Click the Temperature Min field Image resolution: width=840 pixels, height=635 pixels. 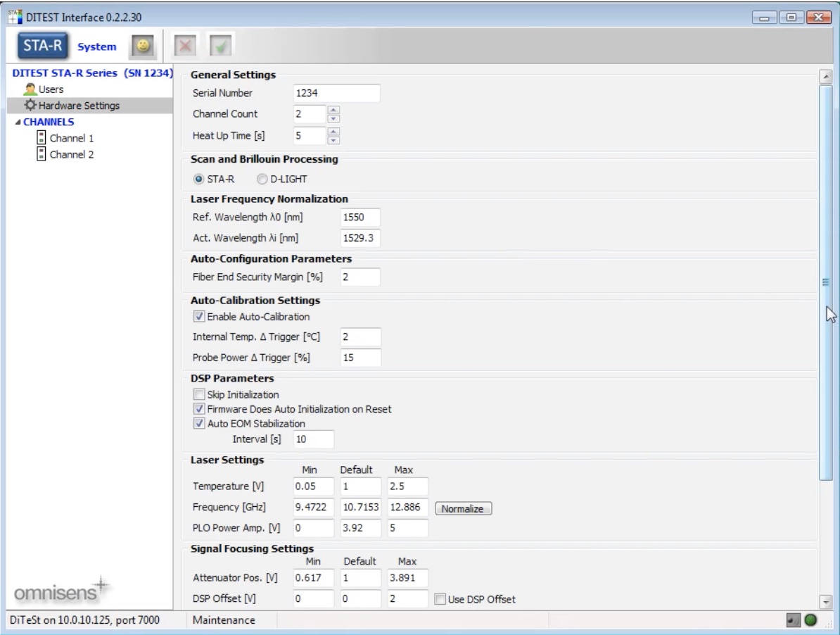(313, 486)
